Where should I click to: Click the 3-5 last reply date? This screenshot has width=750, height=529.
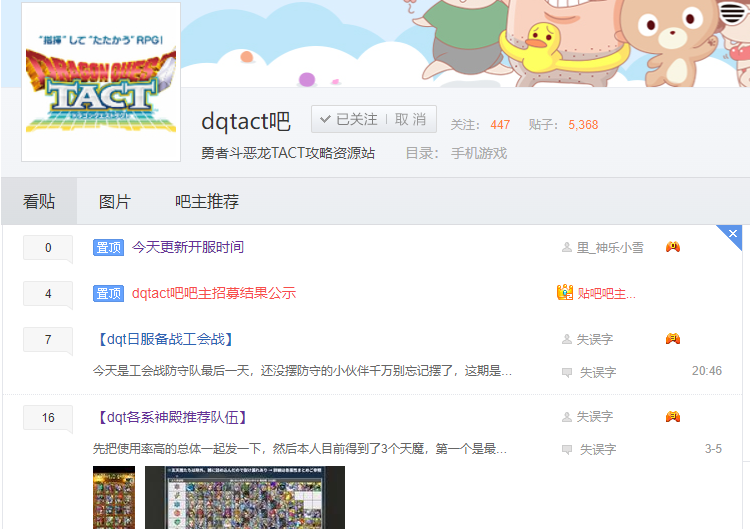point(713,449)
